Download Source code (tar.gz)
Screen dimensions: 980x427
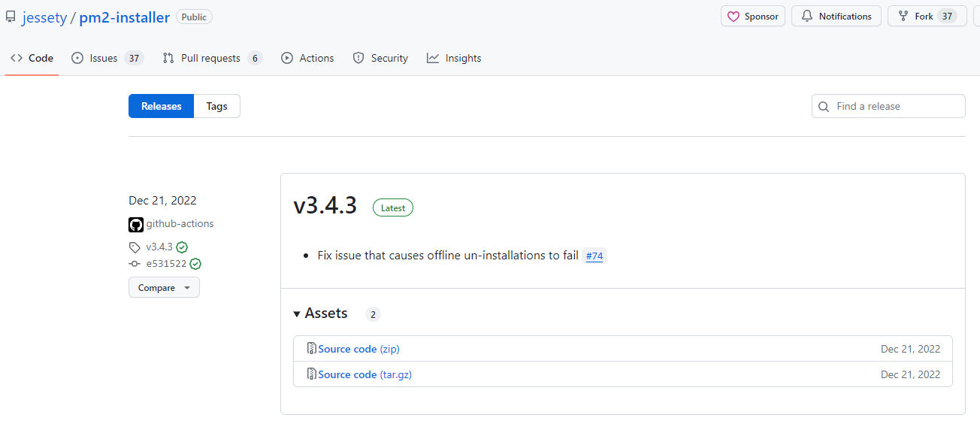pyautogui.click(x=364, y=374)
